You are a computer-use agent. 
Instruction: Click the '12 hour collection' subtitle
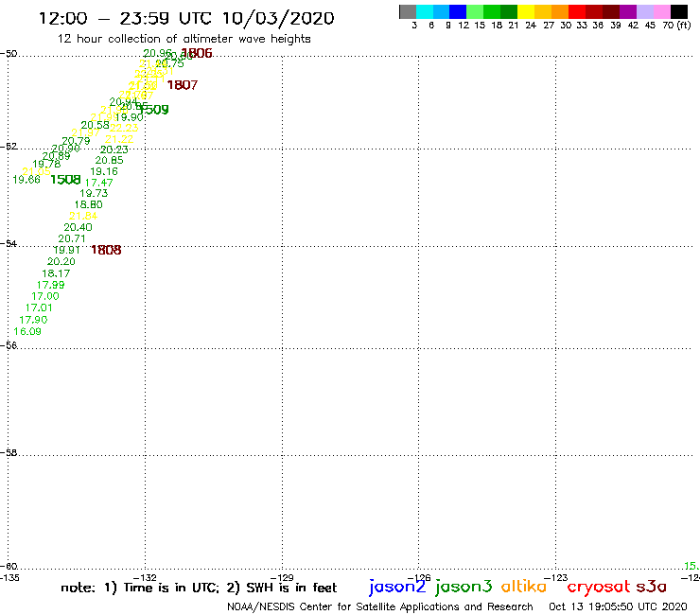click(x=184, y=39)
